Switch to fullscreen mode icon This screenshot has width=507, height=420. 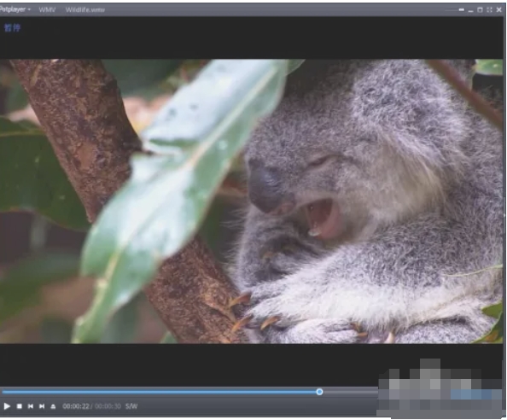[x=489, y=9]
